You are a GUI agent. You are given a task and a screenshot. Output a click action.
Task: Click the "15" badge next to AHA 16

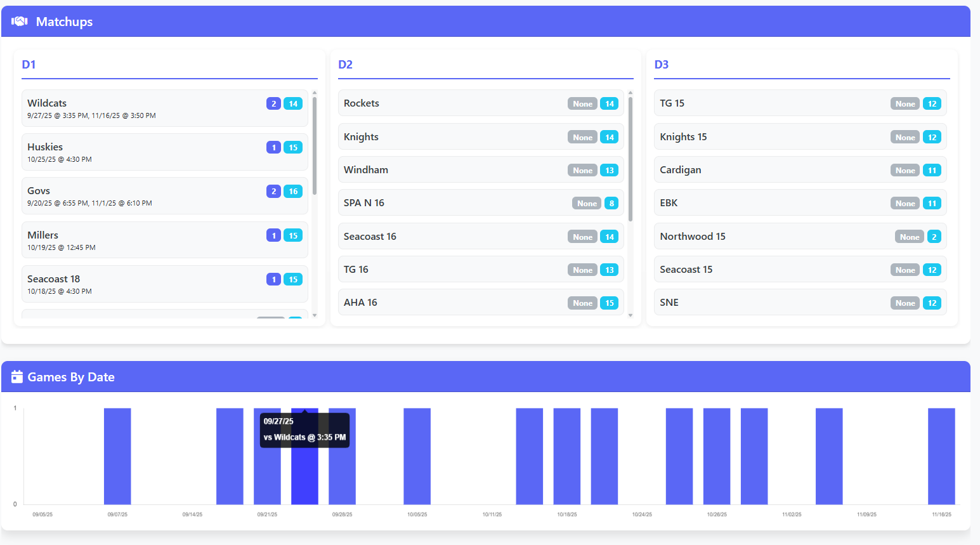[x=609, y=303]
